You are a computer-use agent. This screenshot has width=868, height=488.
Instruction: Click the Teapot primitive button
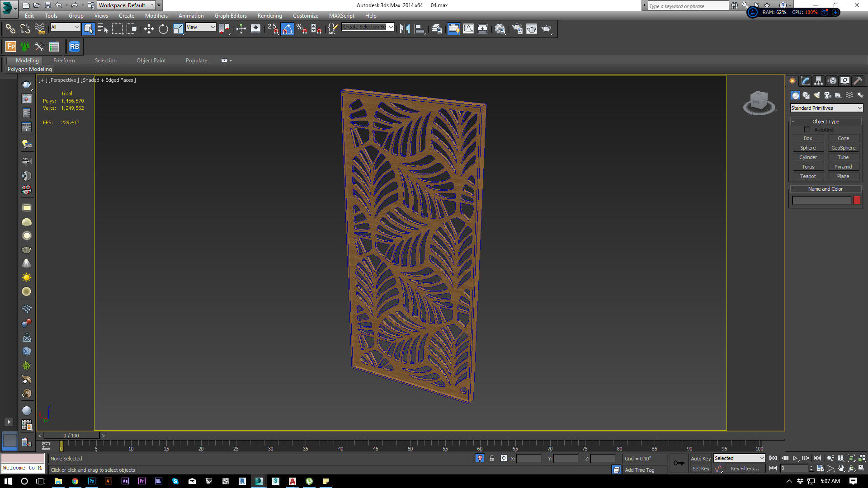808,176
